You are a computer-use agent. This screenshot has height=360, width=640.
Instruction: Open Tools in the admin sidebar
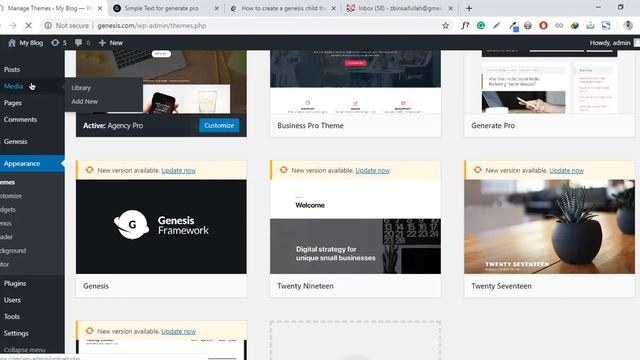12,316
